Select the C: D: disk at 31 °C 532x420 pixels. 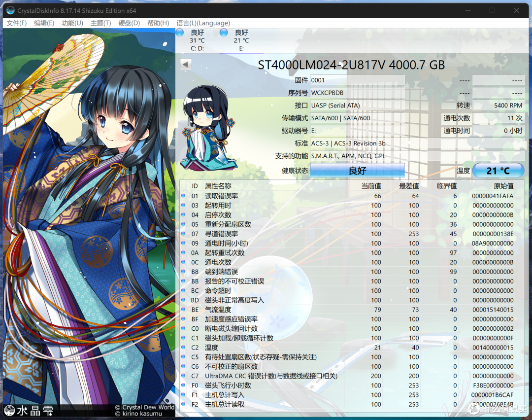coord(197,40)
